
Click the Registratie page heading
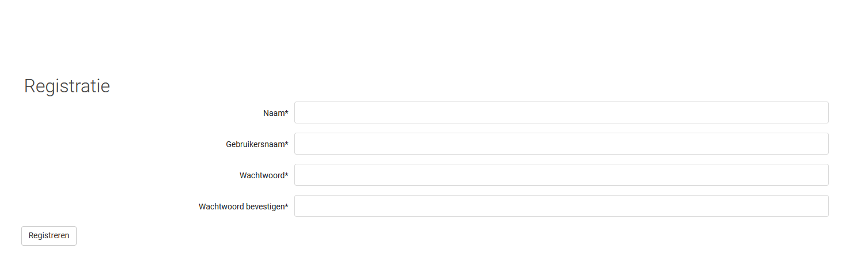[x=67, y=86]
